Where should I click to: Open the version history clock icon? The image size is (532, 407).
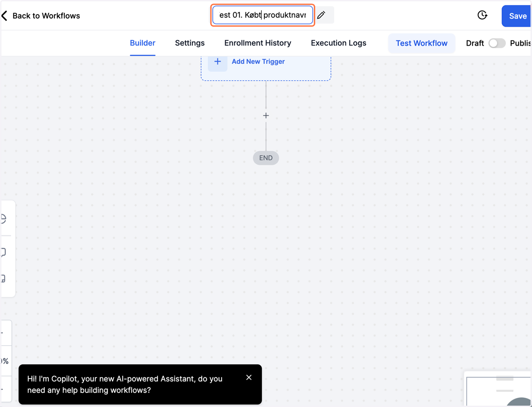(482, 15)
